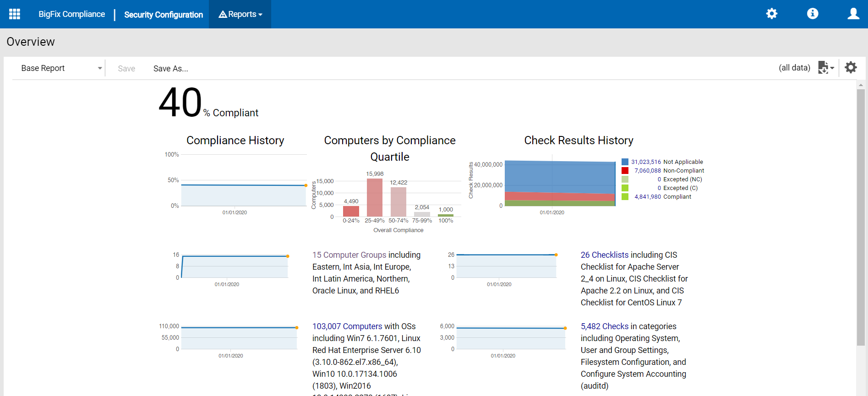Open the 15 Computer Groups link
This screenshot has height=396, width=868.
click(349, 255)
